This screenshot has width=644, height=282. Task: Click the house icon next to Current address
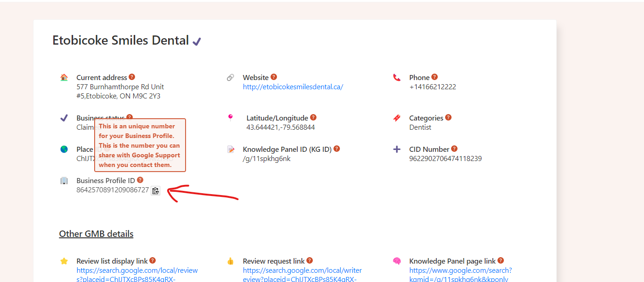pos(64,77)
